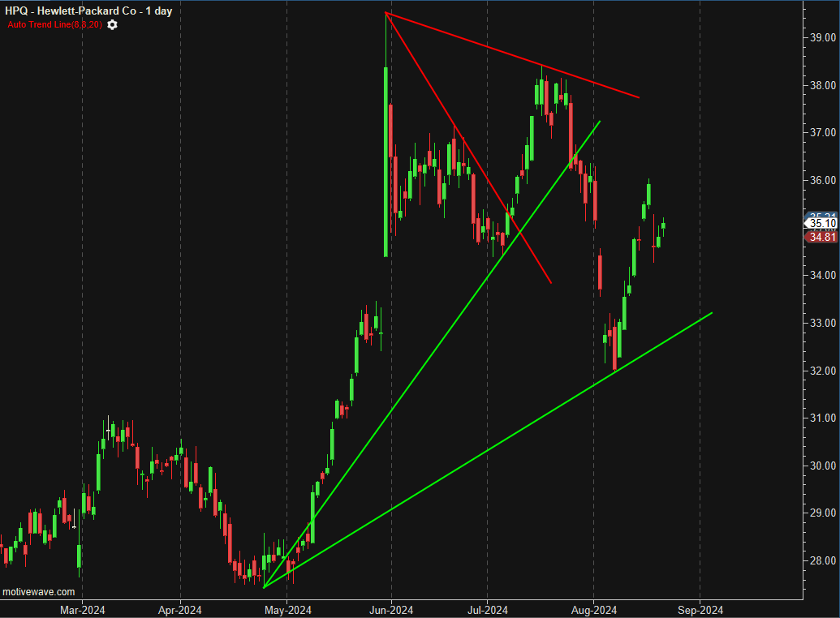Click the Sep-2024 time axis label
Image resolution: width=840 pixels, height=618 pixels.
(700, 610)
